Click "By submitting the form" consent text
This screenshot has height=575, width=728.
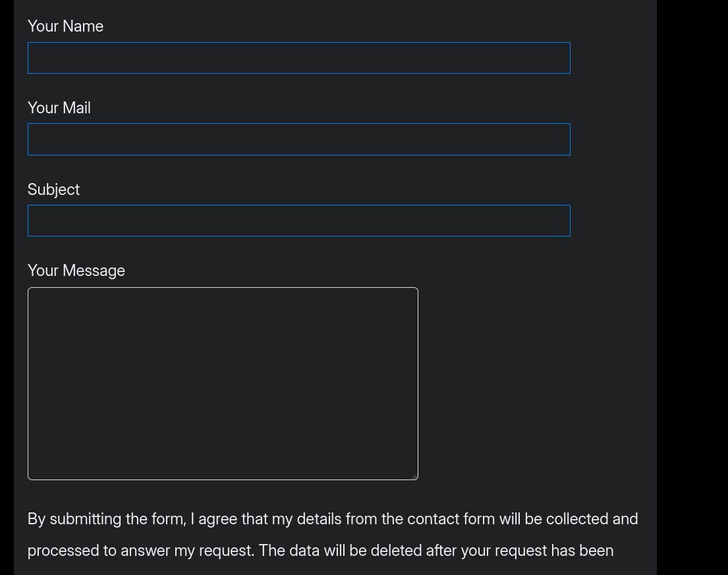coord(107,519)
